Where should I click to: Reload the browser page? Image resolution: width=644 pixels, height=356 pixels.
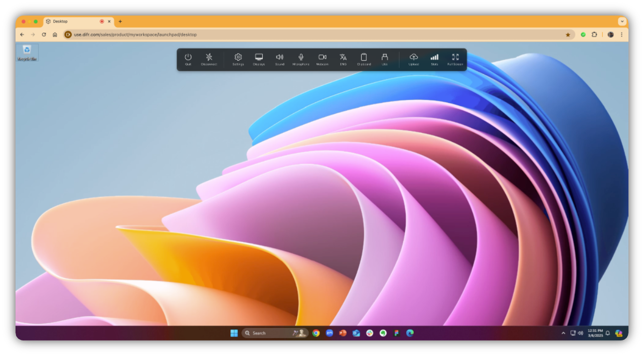pos(44,35)
